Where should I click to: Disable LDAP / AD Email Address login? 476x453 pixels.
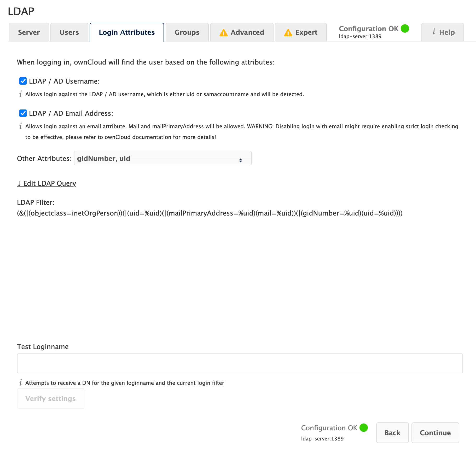23,113
